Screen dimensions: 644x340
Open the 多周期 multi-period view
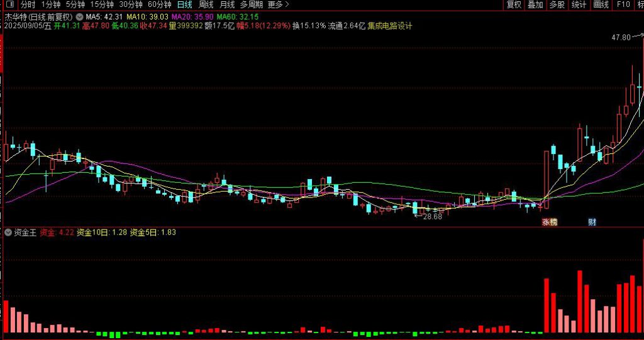pyautogui.click(x=252, y=4)
